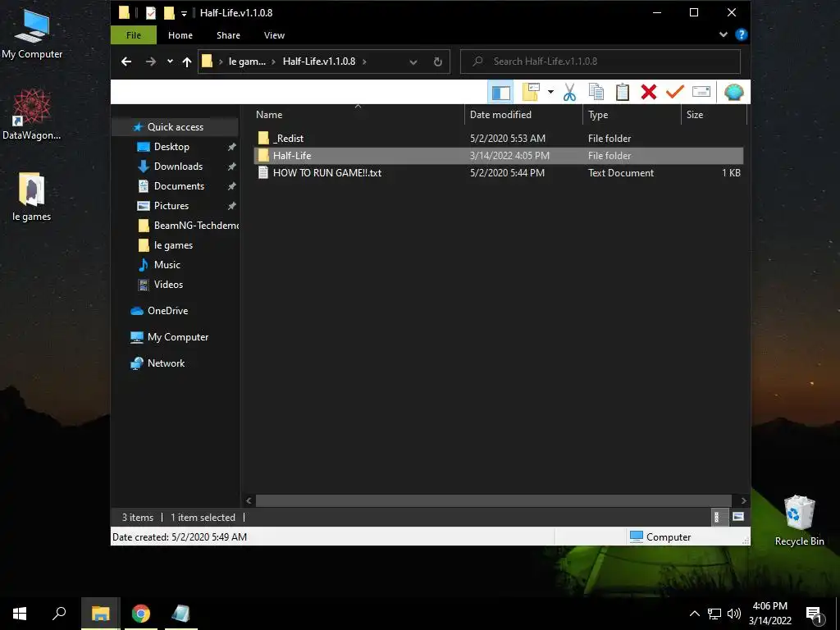Click the Copy pages icon
840x630 pixels.
click(596, 92)
